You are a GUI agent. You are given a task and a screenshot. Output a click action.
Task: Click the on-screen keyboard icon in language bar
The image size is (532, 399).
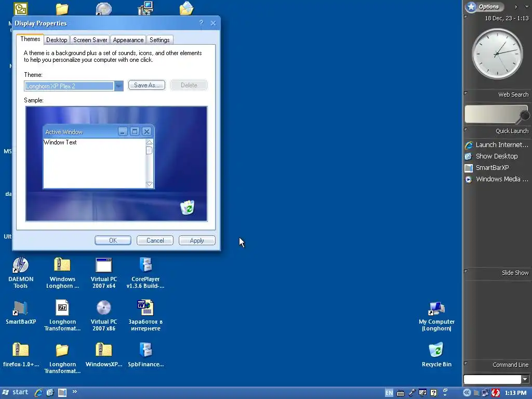tap(401, 393)
